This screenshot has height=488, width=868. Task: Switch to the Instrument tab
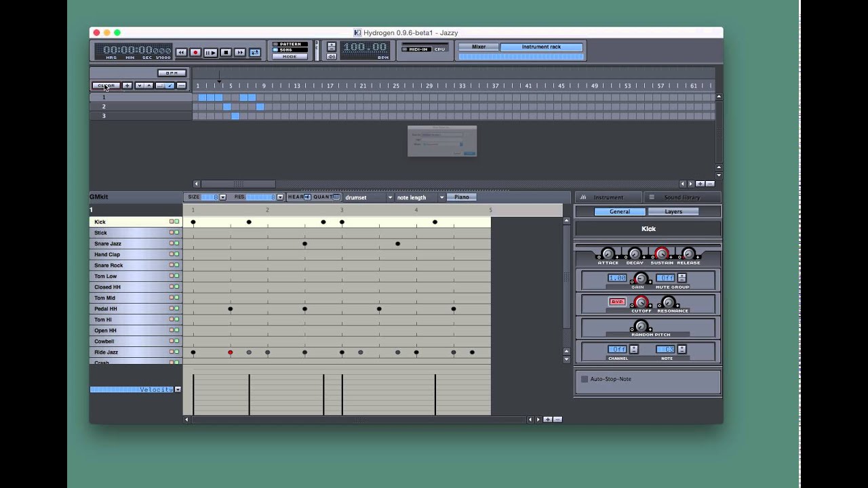tap(608, 197)
